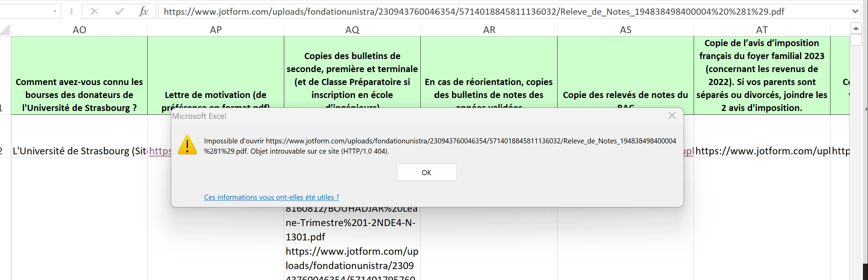Select 'En cas de réorientation' header cell
Screen dimensions: 868x280
[x=489, y=75]
